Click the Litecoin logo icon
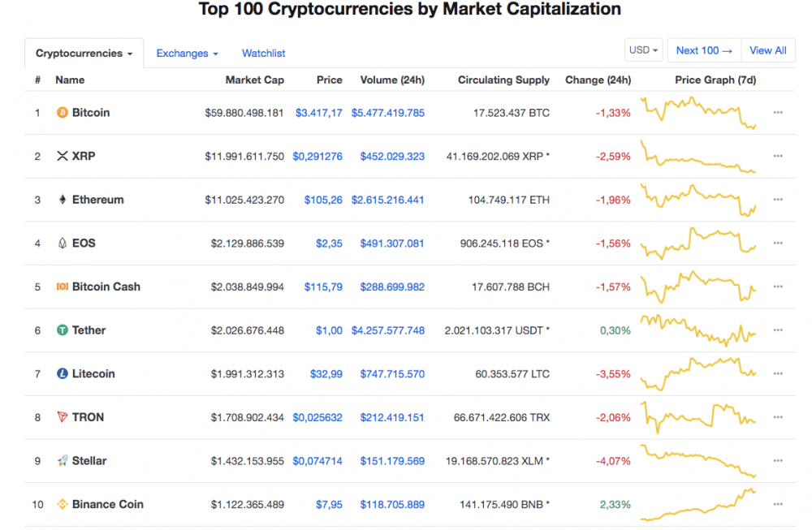 (62, 374)
